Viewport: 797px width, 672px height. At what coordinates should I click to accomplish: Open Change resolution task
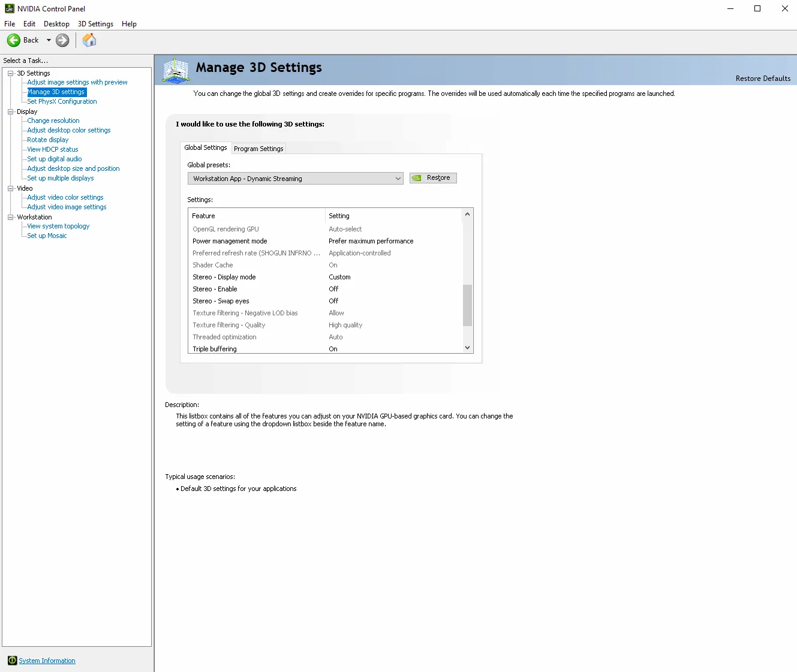tap(53, 120)
